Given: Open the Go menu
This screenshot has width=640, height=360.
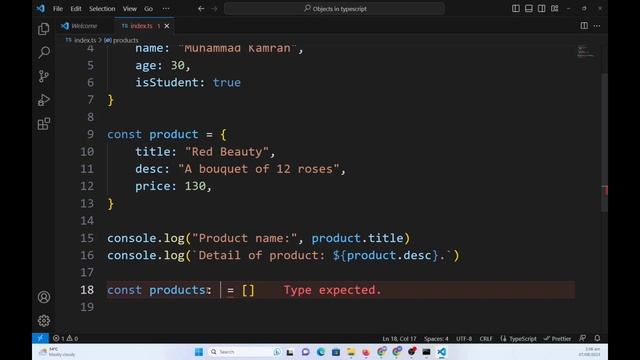Looking at the screenshot, I should coord(148,9).
